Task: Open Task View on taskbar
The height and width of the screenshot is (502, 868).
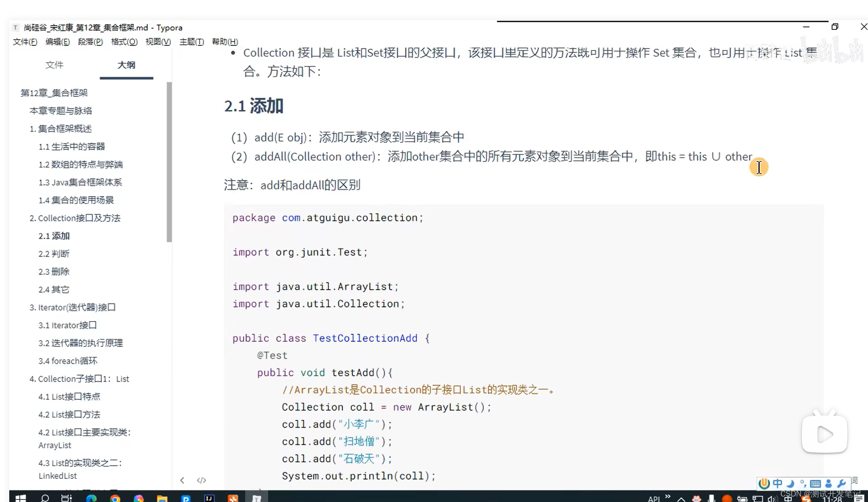Action: (x=66, y=498)
